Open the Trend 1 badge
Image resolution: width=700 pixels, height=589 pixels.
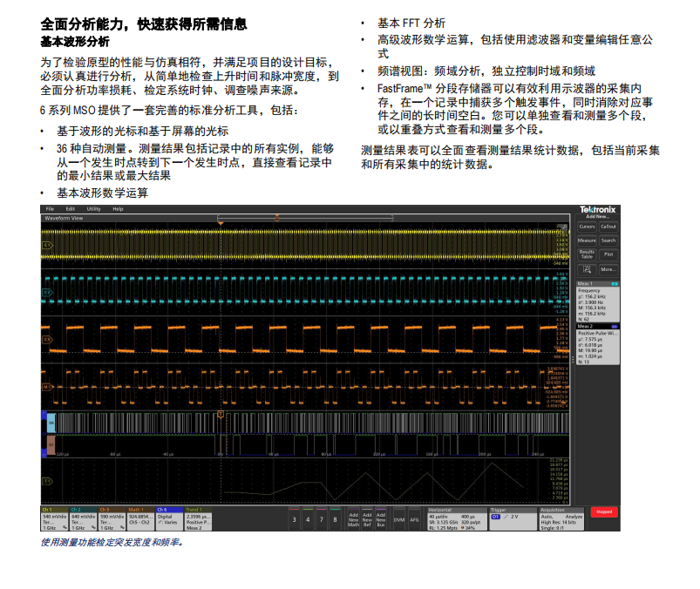(x=198, y=519)
